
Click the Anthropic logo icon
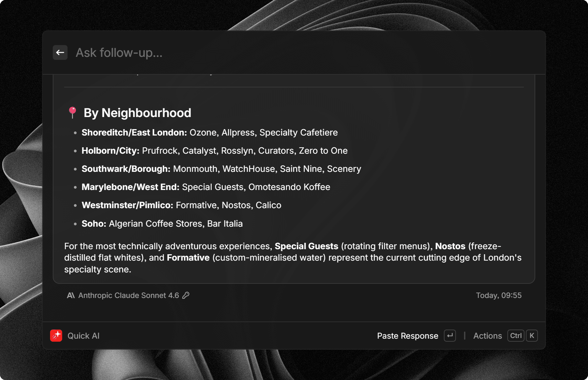tap(71, 295)
